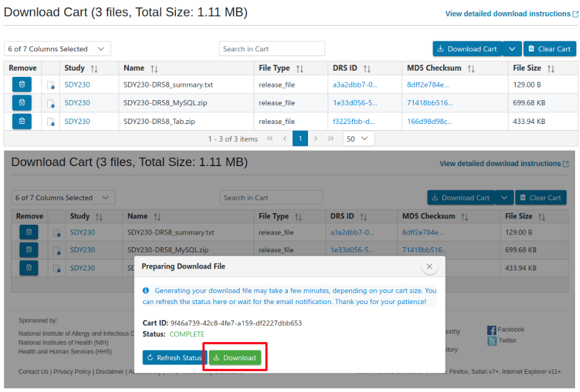Jump to the first page using the double-arrow
This screenshot has width=580, height=392.
point(270,139)
